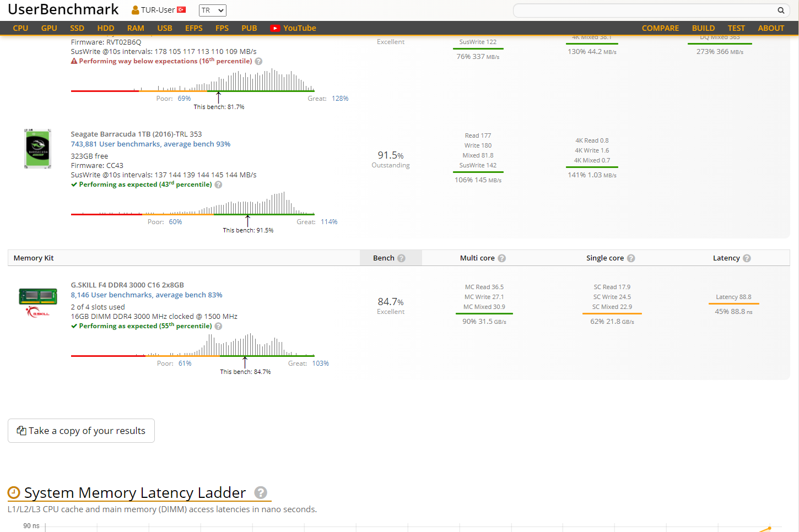
Task: Click help icon next to Memory Latency Ladder
Action: (x=261, y=493)
